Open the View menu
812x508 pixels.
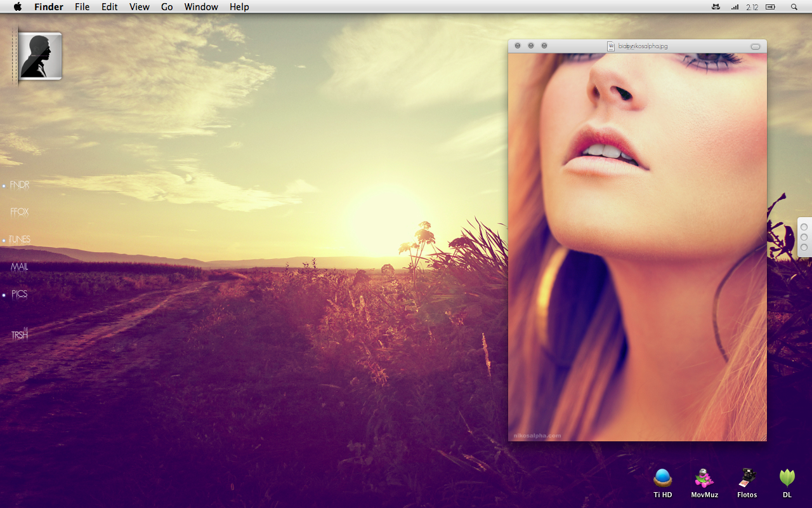(139, 7)
